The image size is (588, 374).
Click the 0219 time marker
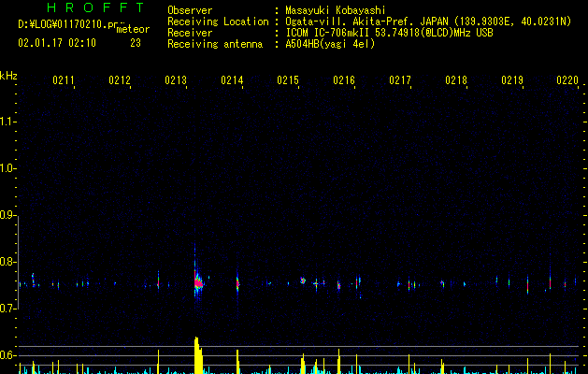(512, 80)
